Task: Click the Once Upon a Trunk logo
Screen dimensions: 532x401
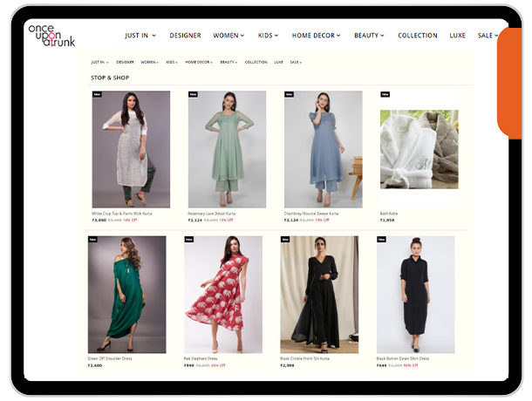Action: click(x=51, y=35)
